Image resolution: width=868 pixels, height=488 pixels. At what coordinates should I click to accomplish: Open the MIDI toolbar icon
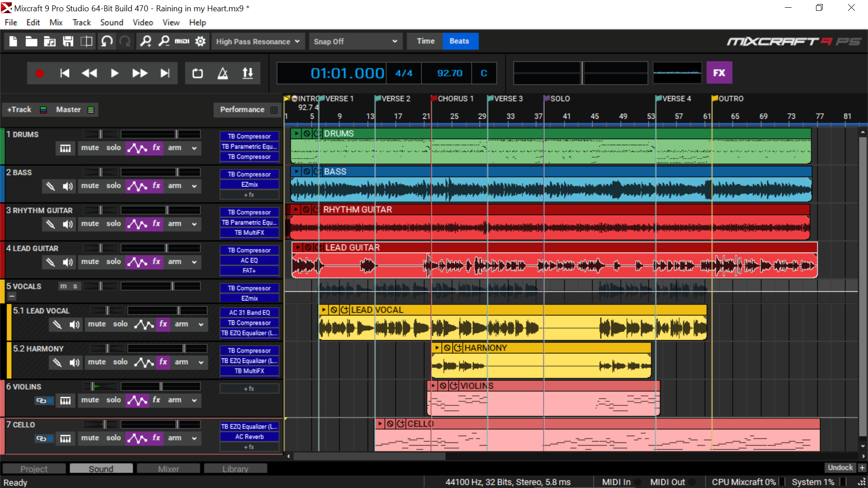click(182, 42)
